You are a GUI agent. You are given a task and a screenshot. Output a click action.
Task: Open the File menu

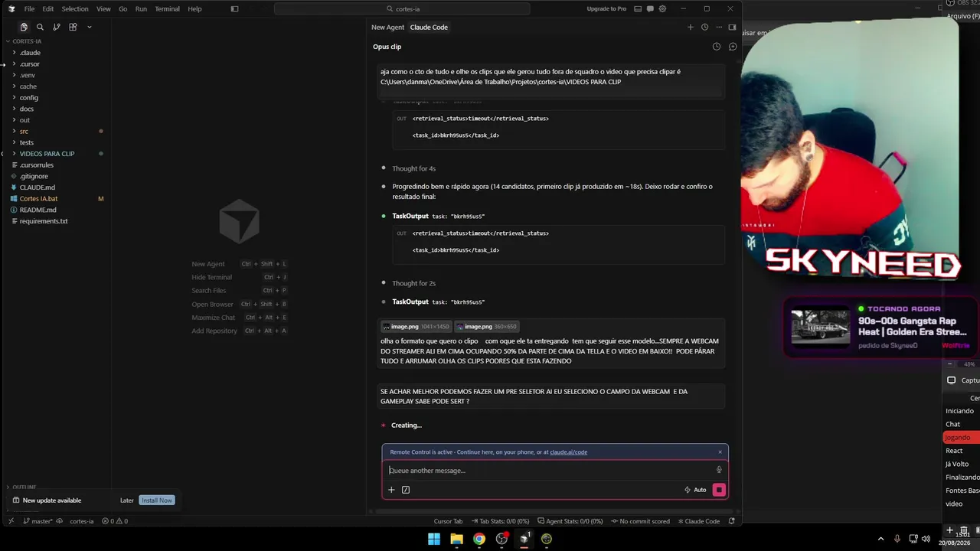[29, 9]
